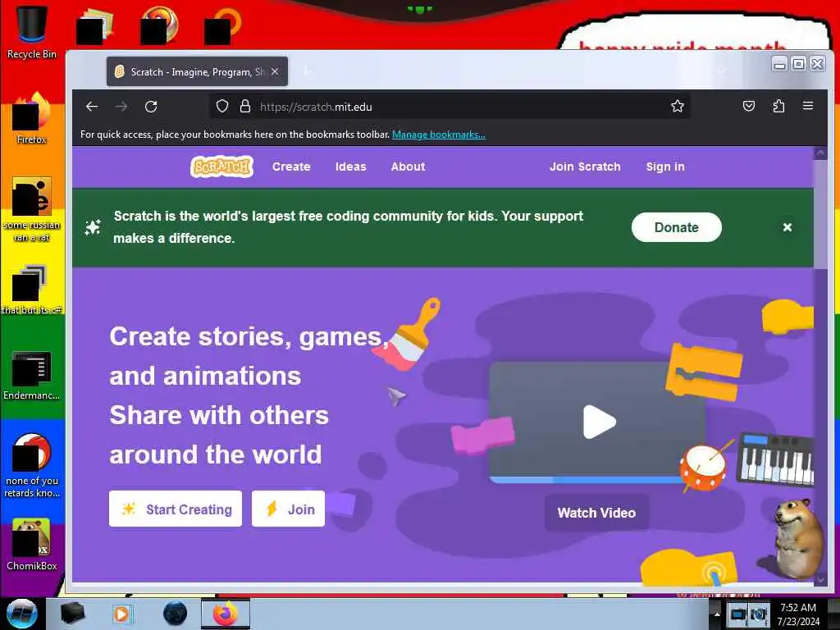Viewport: 840px width, 630px height.
Task: Click the sparkle icon in donation banner
Action: tap(93, 227)
